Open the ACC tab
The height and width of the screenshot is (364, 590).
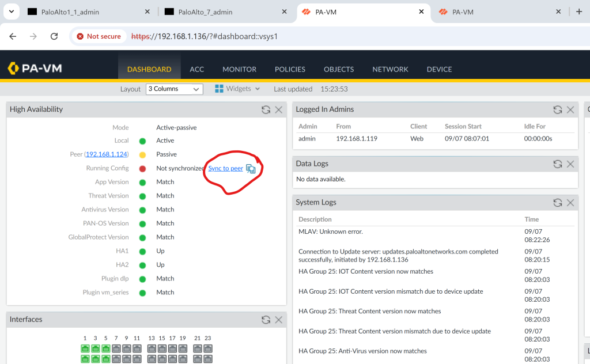click(x=197, y=70)
